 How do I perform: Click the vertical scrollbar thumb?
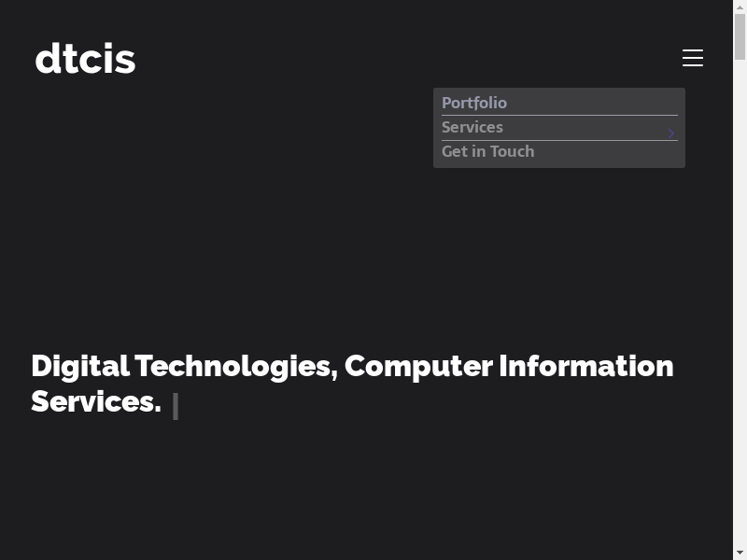(x=740, y=37)
